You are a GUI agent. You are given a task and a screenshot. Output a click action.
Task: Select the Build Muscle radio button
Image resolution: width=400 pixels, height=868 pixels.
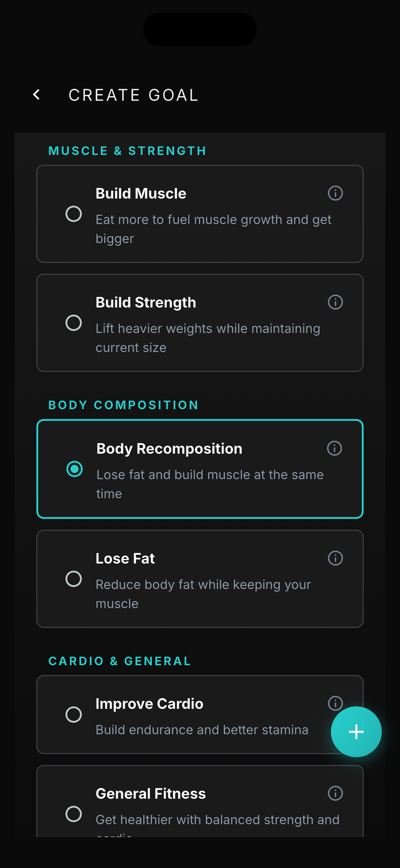[74, 214]
